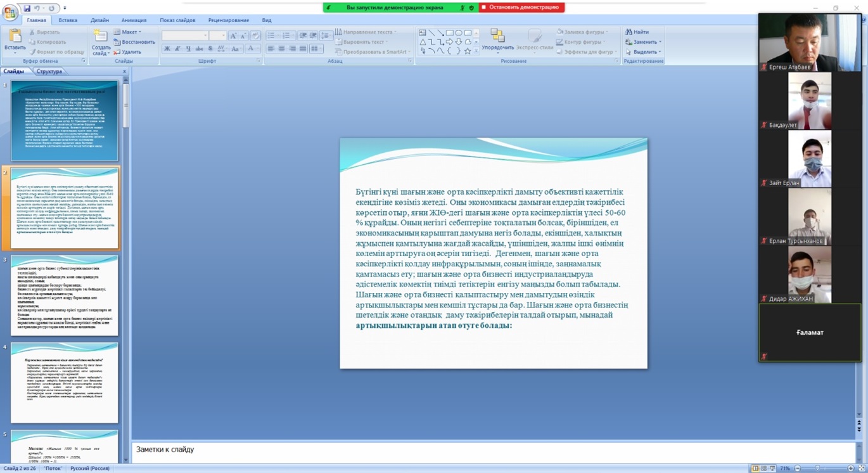This screenshot has width=868, height=473.
Task: Justify the paragraph text
Action: (303, 49)
